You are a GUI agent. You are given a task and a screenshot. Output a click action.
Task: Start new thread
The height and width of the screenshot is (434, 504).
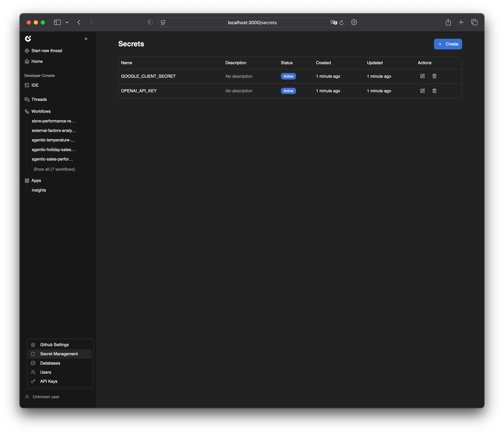pyautogui.click(x=47, y=51)
